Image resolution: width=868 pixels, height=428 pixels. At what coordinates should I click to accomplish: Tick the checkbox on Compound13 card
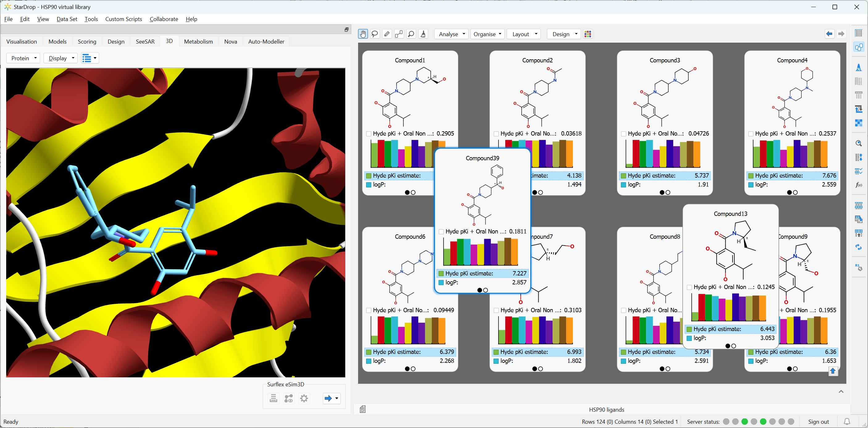point(689,287)
